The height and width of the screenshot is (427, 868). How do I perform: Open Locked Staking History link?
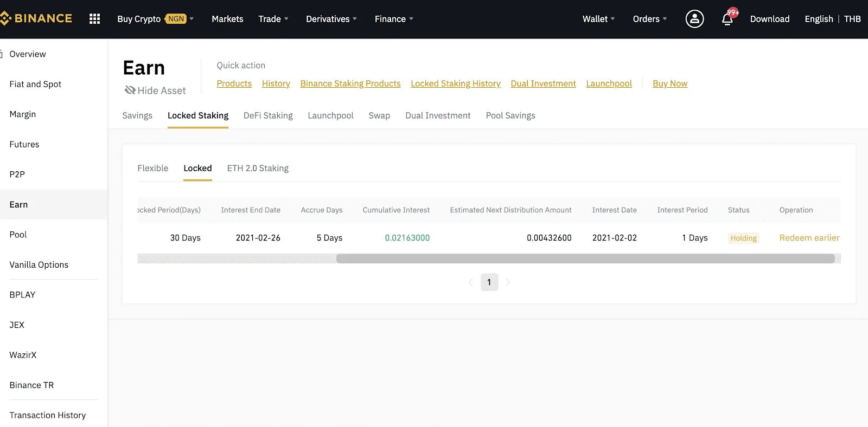tap(456, 83)
